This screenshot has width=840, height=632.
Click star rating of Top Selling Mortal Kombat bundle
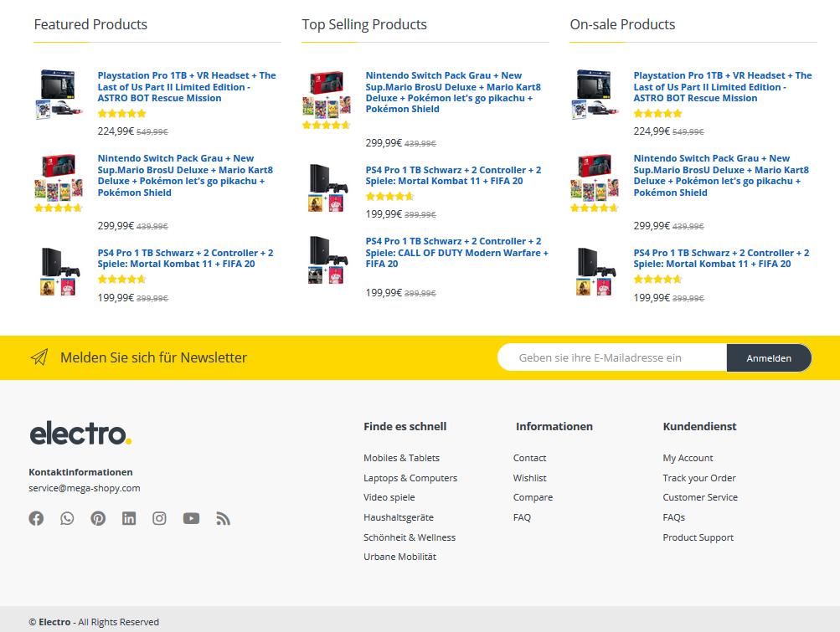(x=389, y=197)
